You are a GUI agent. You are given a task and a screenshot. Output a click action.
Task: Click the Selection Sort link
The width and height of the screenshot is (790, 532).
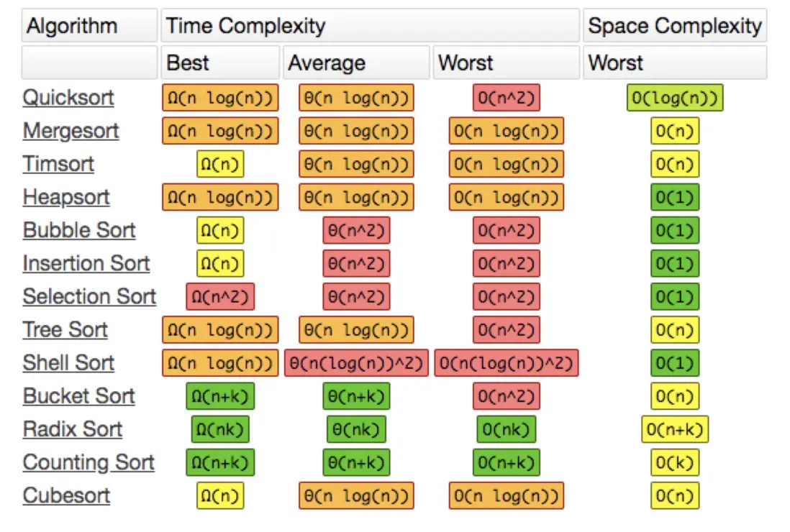click(x=89, y=296)
